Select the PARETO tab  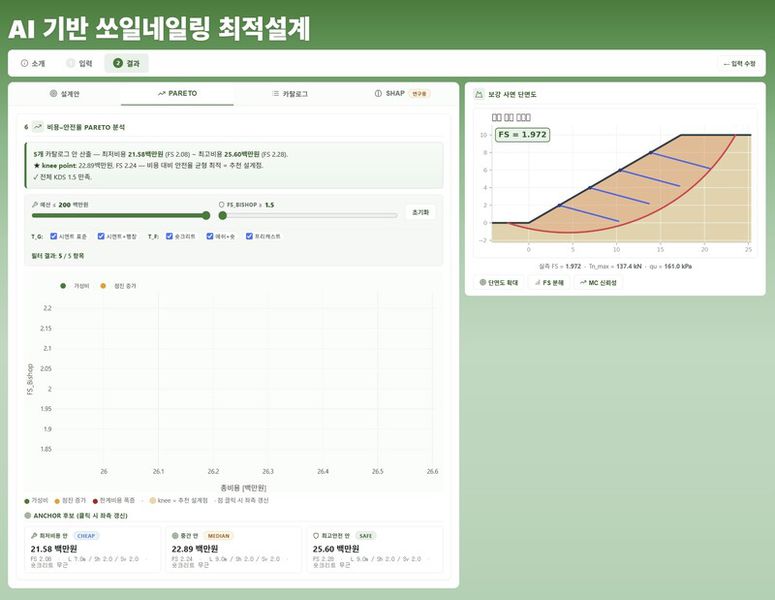pos(177,93)
